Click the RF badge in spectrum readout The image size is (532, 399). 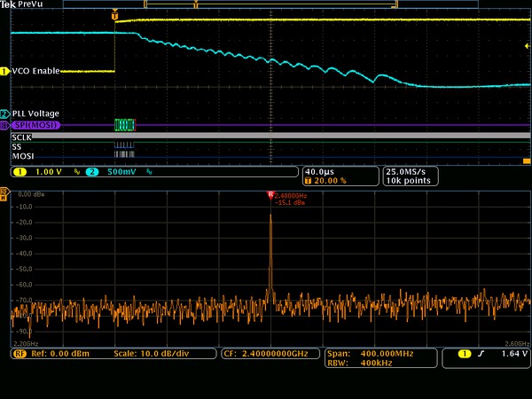pyautogui.click(x=18, y=353)
